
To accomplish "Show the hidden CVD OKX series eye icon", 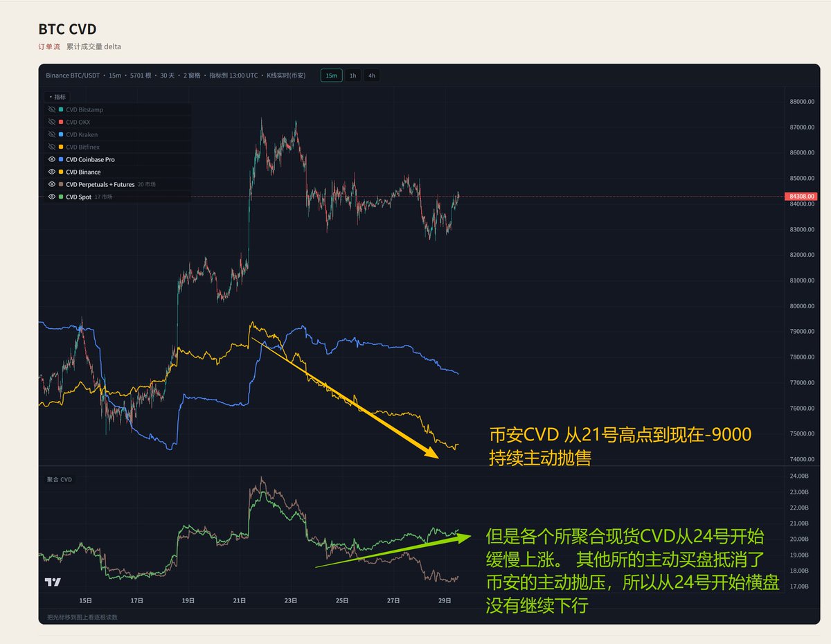I will tap(52, 122).
